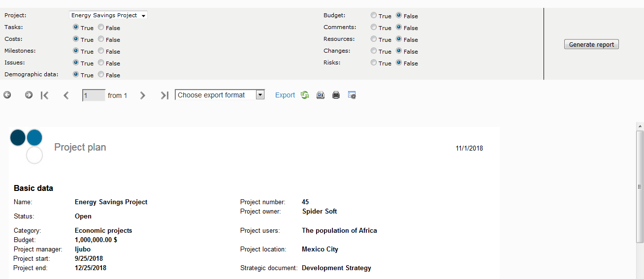Set Demographic data to False
This screenshot has width=644, height=279.
pyautogui.click(x=101, y=75)
